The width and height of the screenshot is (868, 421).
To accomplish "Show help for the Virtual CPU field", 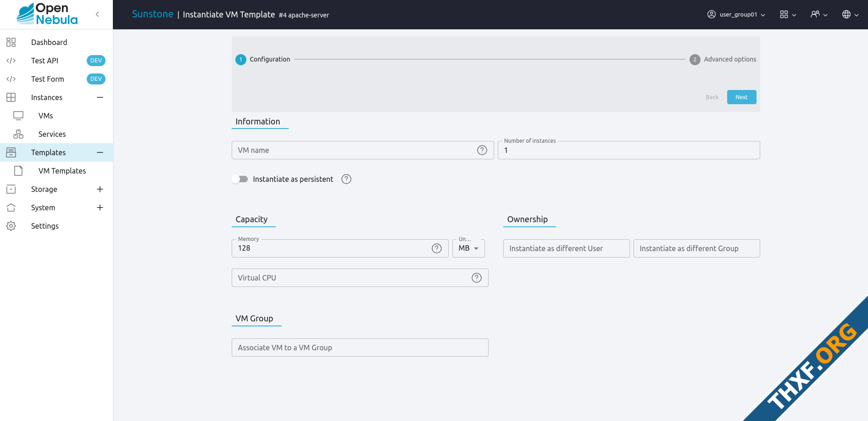I will click(x=477, y=278).
